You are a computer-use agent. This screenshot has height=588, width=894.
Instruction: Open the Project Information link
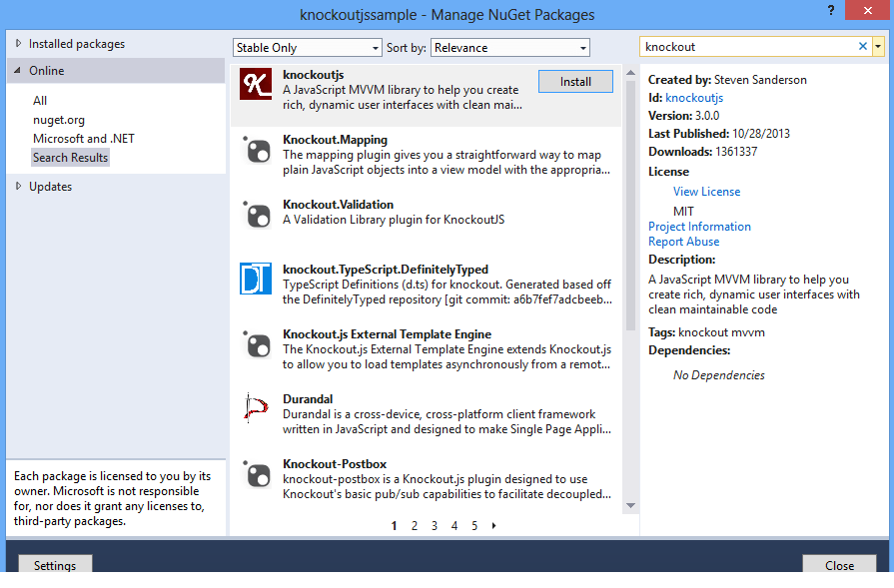pos(699,227)
